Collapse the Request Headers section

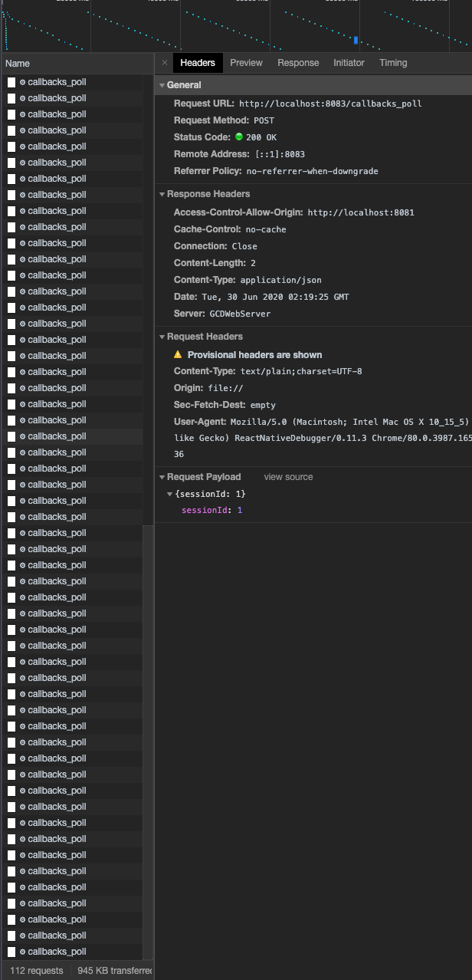(x=161, y=336)
